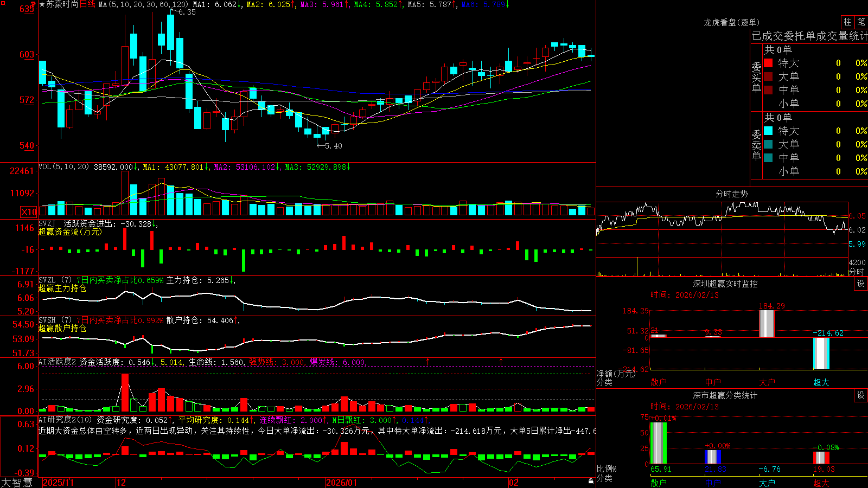Open 设 settings for 深市超赢分类统计
The width and height of the screenshot is (868, 488).
(861, 396)
